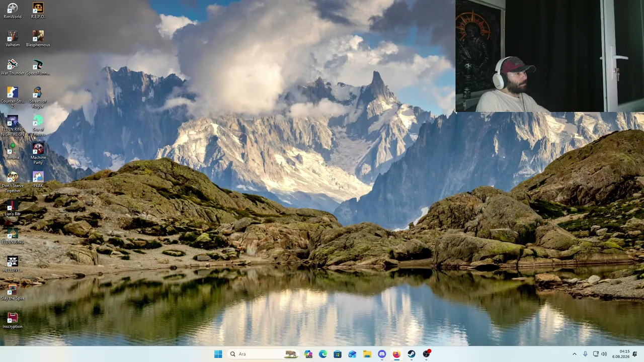The width and height of the screenshot is (644, 362).
Task: Select the Counter-Strike 2 shortcut
Action: pyautogui.click(x=13, y=98)
